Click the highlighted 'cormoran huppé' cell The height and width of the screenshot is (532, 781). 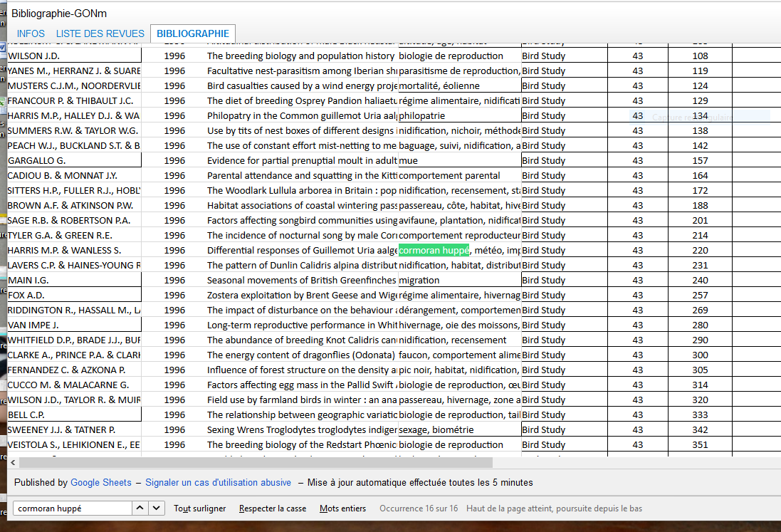pyautogui.click(x=434, y=250)
